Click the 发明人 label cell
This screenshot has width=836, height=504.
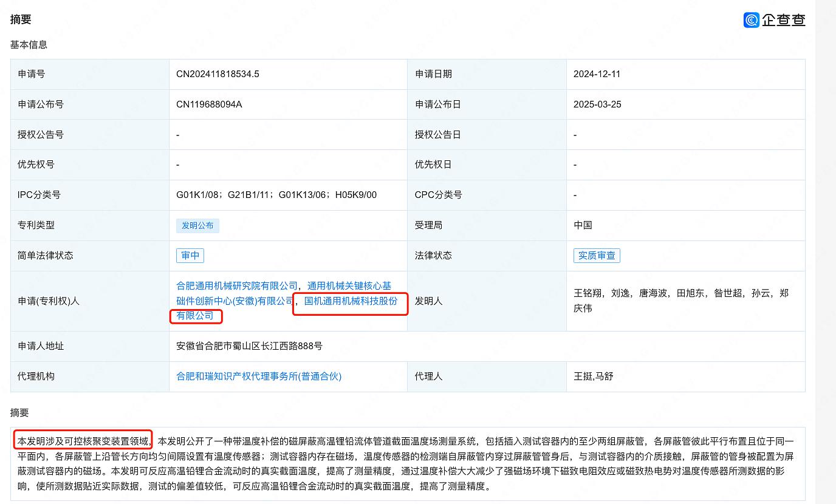pos(487,301)
